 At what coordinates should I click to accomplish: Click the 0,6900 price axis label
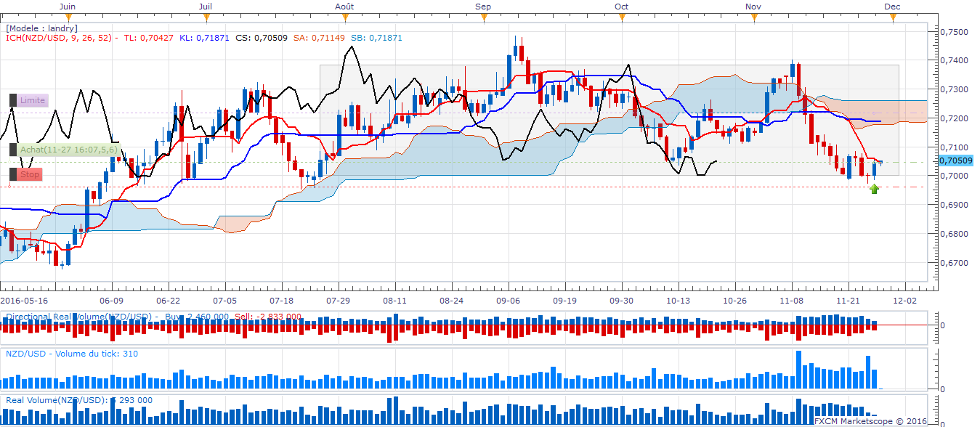[x=953, y=206]
